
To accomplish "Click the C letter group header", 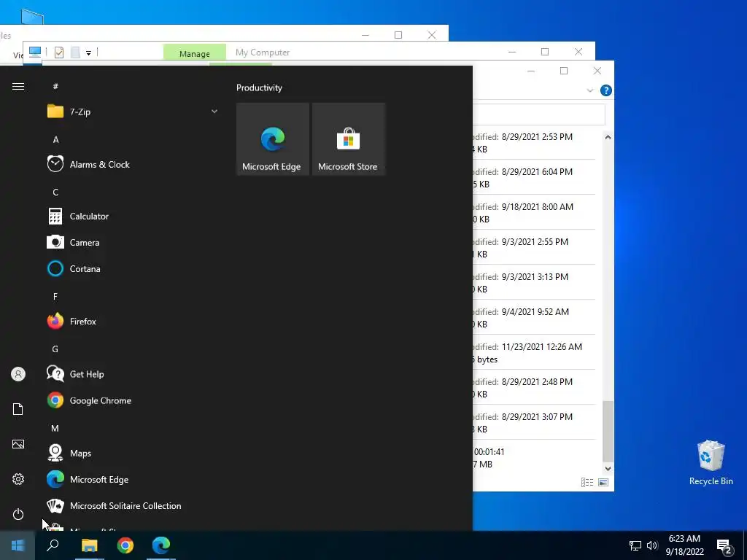I will (x=55, y=192).
